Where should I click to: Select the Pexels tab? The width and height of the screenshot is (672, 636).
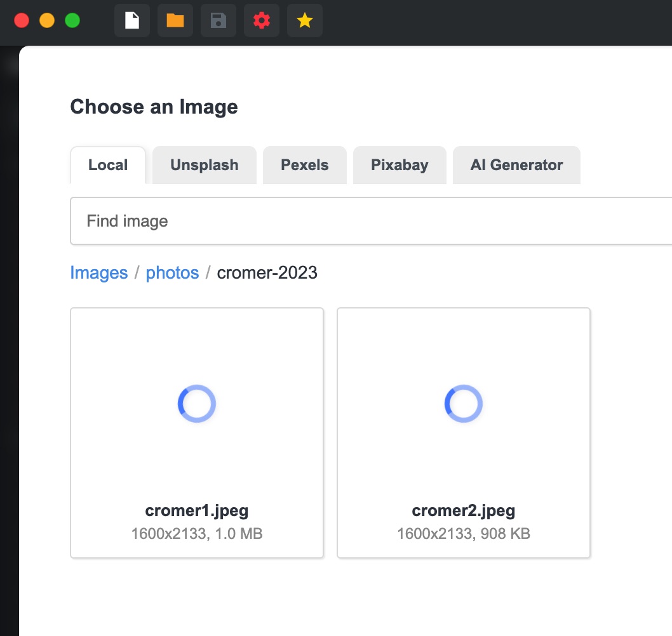[x=304, y=165]
